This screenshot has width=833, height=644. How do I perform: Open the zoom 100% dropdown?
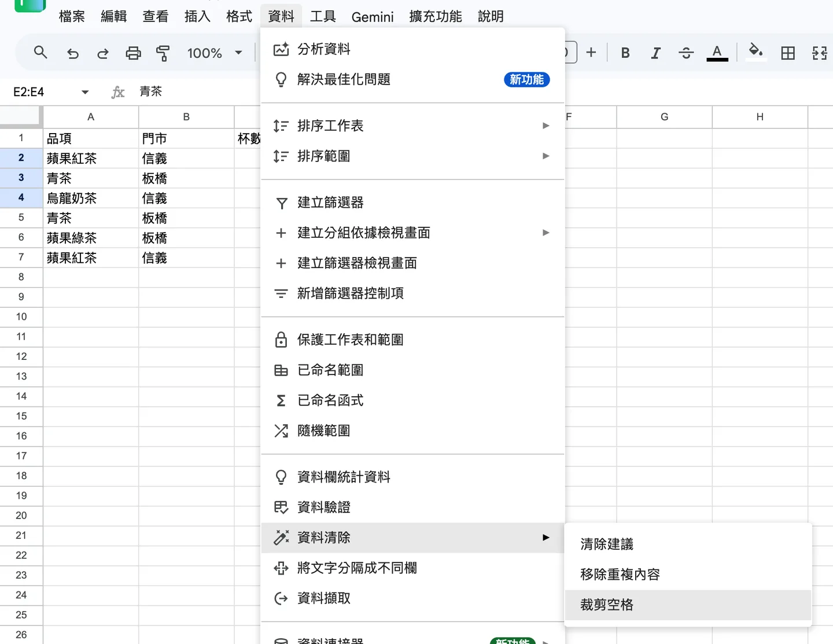point(214,53)
